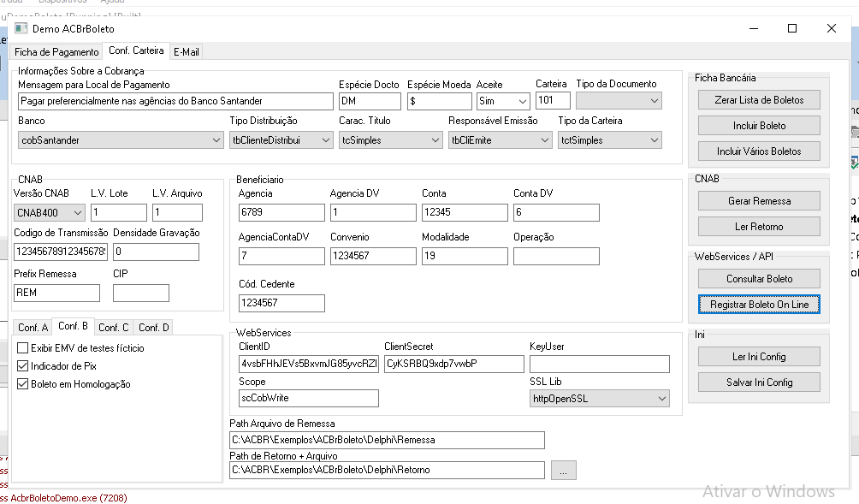Screen dimensions: 859x504
Task: Click the Carteira field showing 101
Action: pos(553,100)
